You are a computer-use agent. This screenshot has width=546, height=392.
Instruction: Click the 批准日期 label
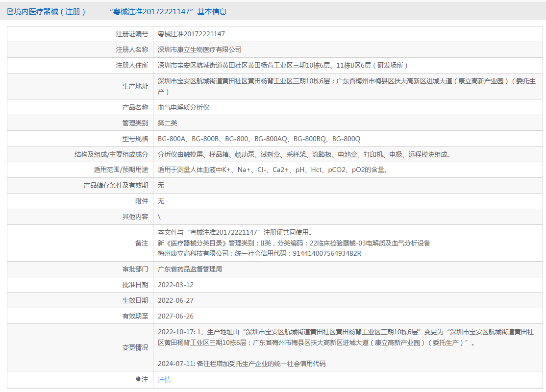pyautogui.click(x=135, y=285)
